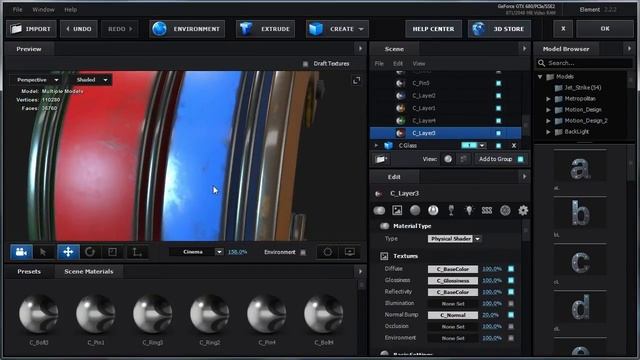
Task: Open the Help menu
Action: [x=71, y=9]
